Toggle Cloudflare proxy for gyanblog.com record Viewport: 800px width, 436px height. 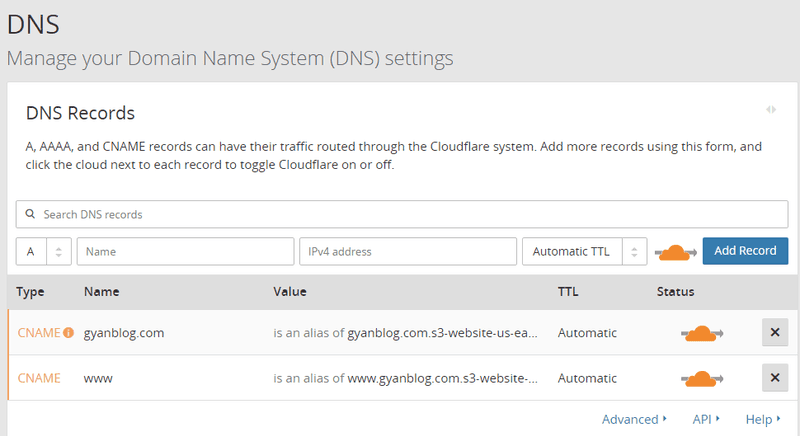tap(702, 334)
